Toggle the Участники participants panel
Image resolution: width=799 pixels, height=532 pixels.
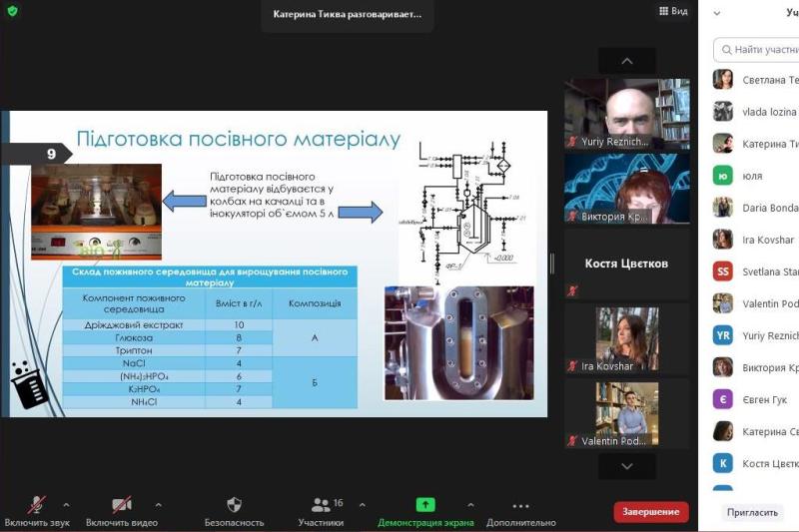(x=321, y=511)
